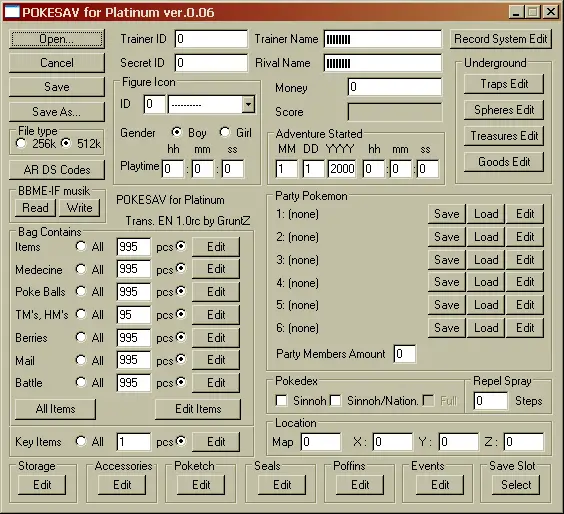Enable the Sinnoh Pokedex checkbox
Screen dimensions: 564x514
coord(281,401)
